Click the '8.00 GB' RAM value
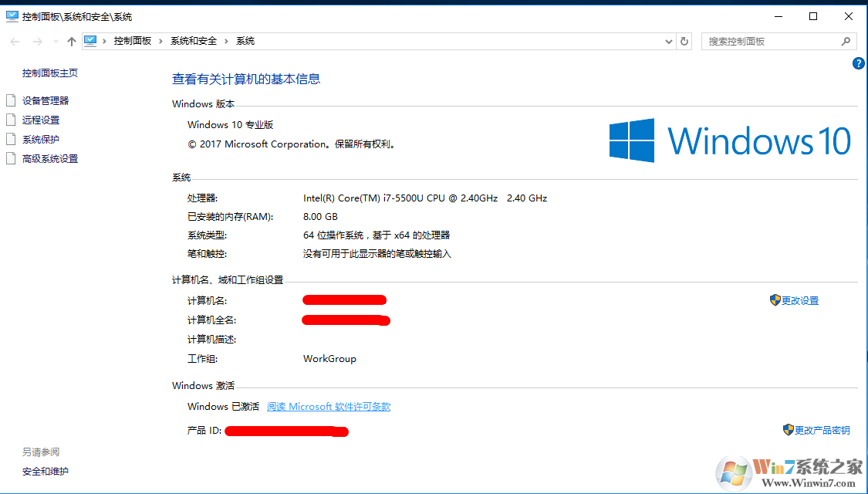868x494 pixels. [x=320, y=217]
